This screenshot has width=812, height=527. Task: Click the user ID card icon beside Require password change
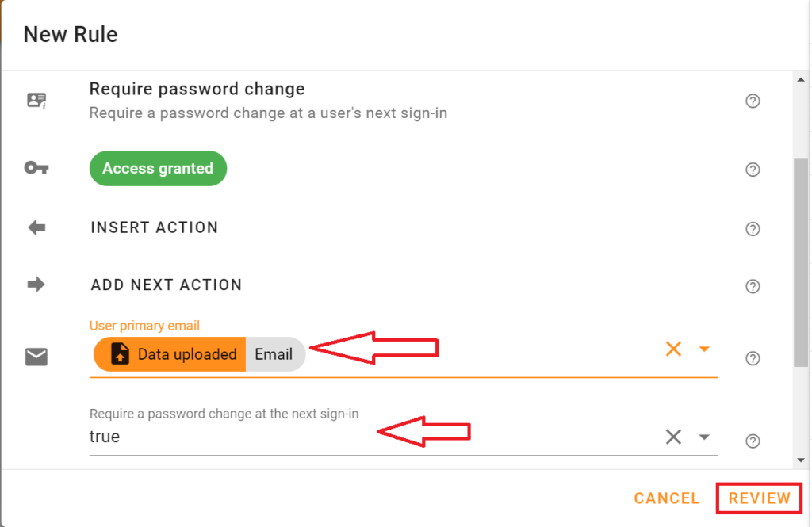[x=36, y=101]
